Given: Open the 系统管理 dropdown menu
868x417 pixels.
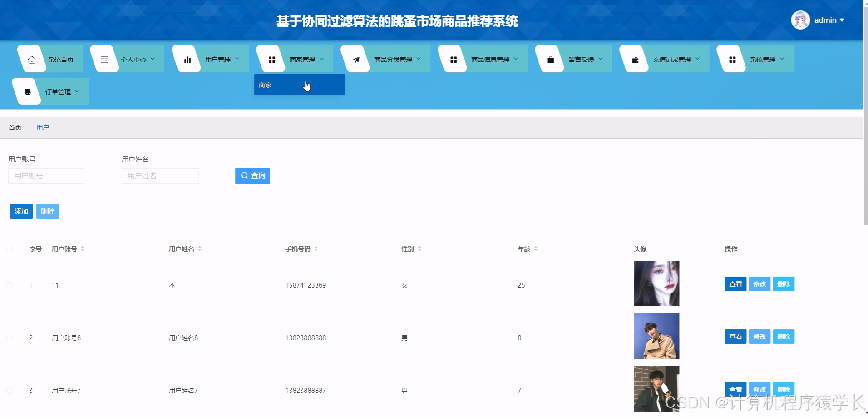Looking at the screenshot, I should 765,59.
